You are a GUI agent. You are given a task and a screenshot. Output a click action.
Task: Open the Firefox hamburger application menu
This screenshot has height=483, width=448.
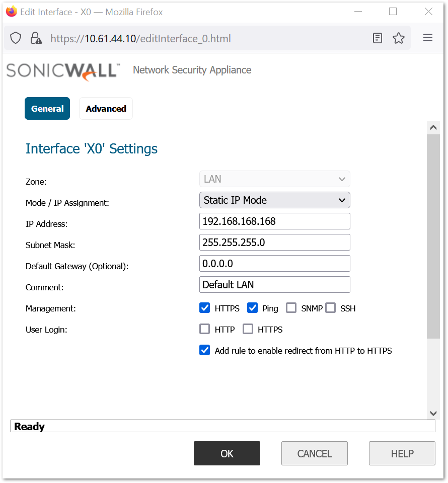pyautogui.click(x=428, y=38)
